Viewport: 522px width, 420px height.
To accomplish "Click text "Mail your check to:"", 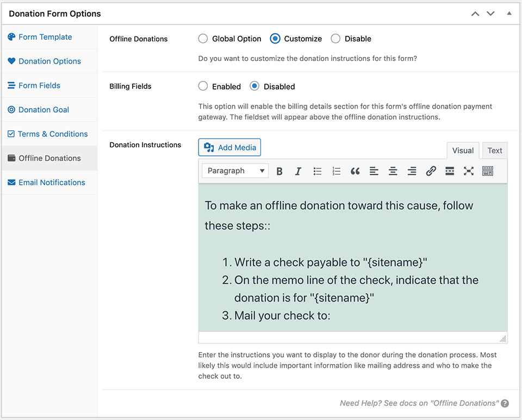I will (282, 316).
